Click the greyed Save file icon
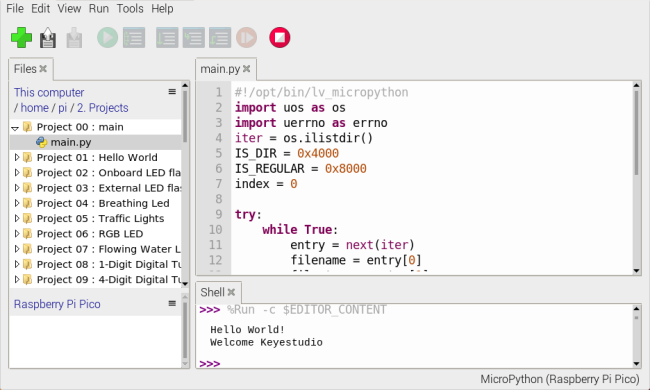The width and height of the screenshot is (650, 390). (x=74, y=38)
